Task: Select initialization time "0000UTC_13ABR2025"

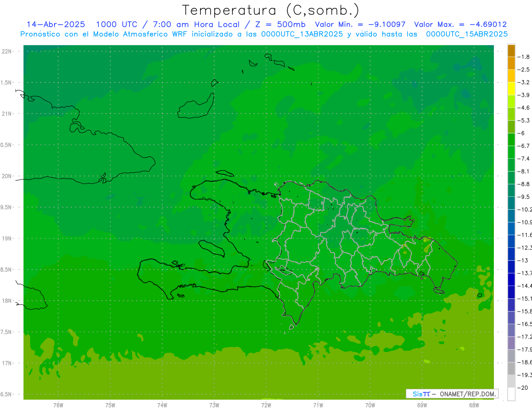Action: [302, 34]
